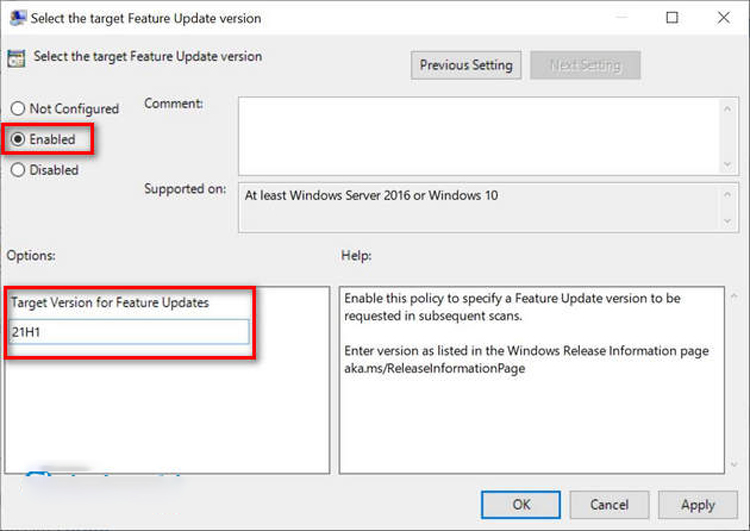Click the title bar application icon
750x531 pixels.
[x=18, y=18]
